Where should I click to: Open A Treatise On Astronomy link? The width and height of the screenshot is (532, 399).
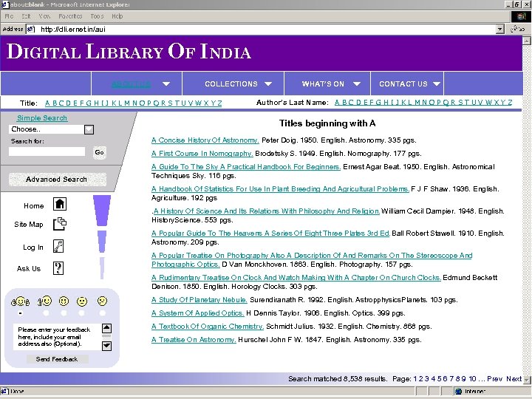coord(194,339)
